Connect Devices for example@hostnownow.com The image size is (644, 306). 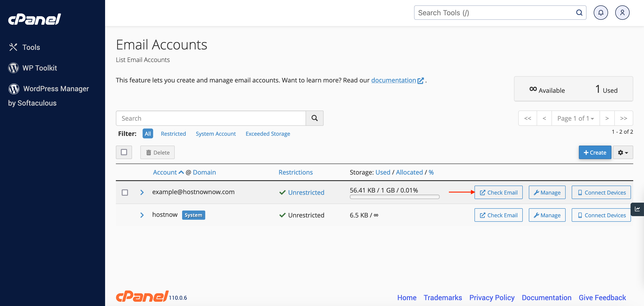click(601, 192)
